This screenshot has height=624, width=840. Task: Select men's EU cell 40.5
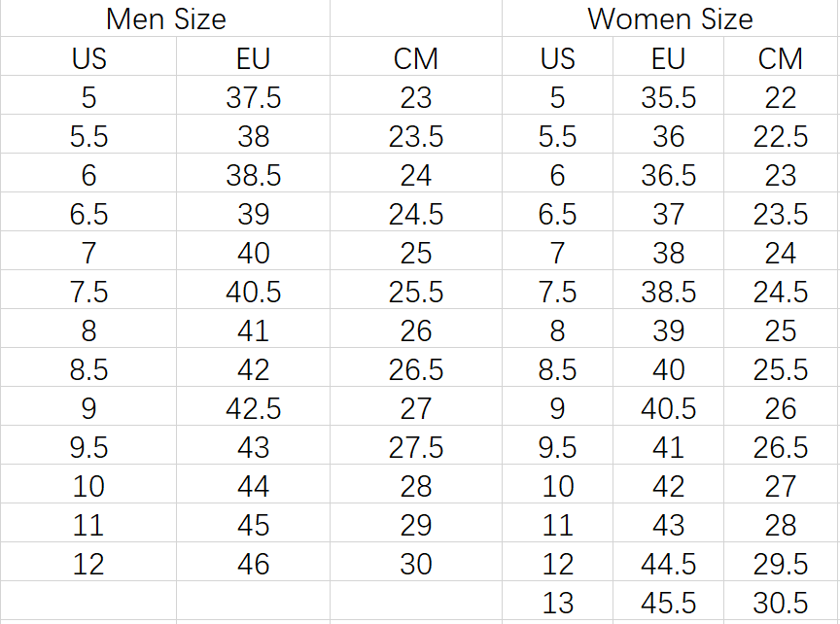pyautogui.click(x=253, y=292)
